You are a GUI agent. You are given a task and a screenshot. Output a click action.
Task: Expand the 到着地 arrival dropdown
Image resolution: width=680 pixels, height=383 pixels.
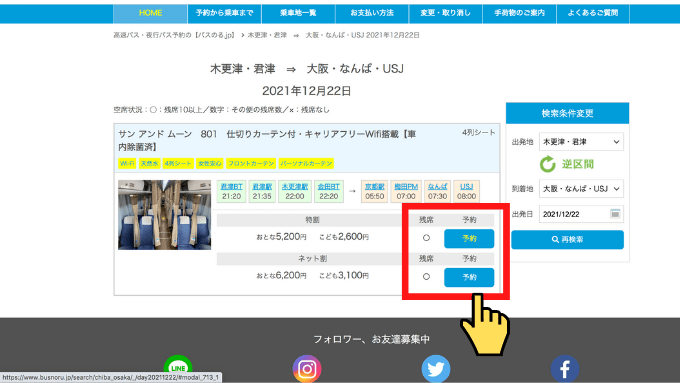[581, 189]
